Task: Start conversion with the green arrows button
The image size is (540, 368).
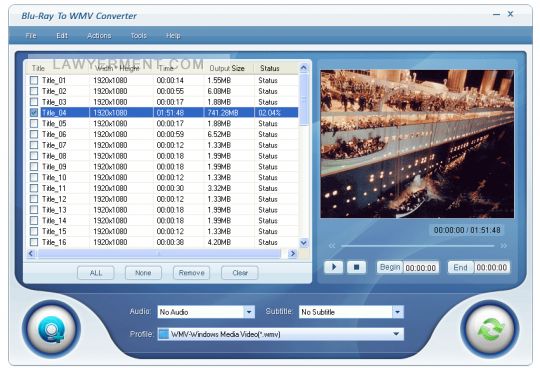Action: coord(490,329)
